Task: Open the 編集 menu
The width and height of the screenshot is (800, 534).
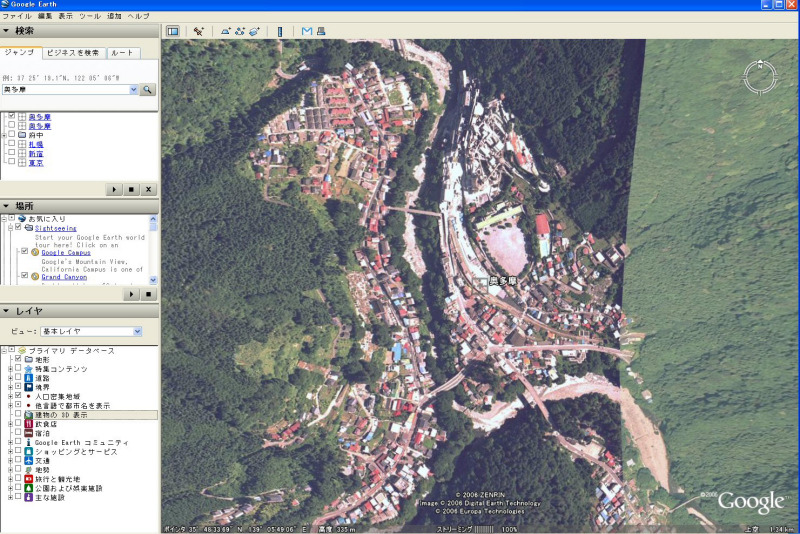Action: tap(45, 16)
